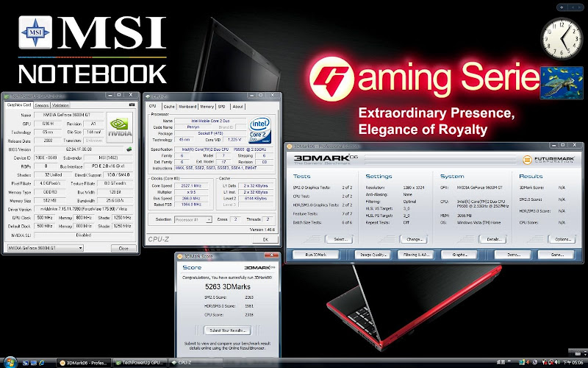Click Change... button under Settings
The height and width of the screenshot is (368, 588).
point(414,239)
